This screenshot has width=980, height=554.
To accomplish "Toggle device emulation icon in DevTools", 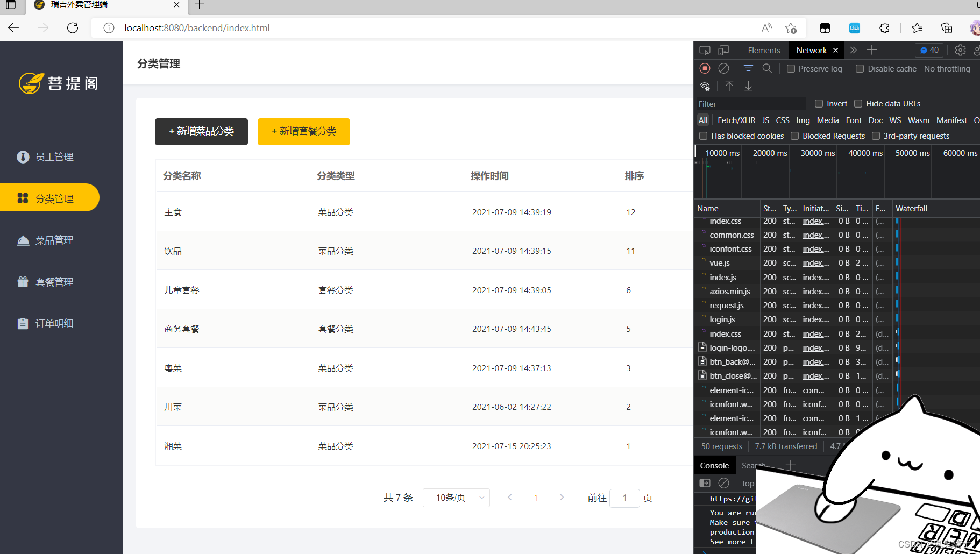I will (724, 51).
